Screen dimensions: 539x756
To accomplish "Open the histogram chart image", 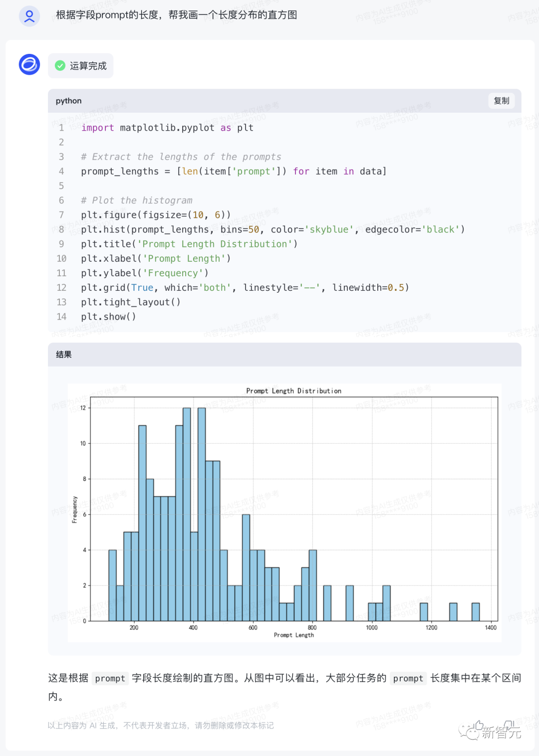I will (x=284, y=512).
